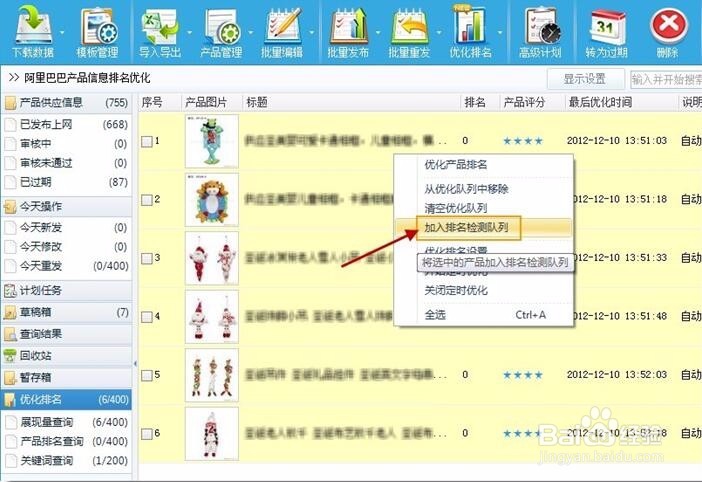The image size is (702, 482).
Task: Open dropdown arrow next to 下载数据
Action: pyautogui.click(x=62, y=32)
